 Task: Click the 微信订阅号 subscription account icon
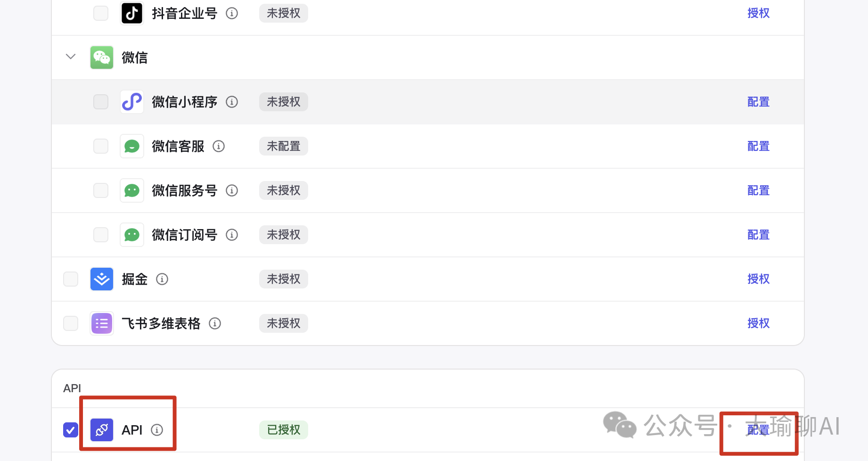coord(131,234)
